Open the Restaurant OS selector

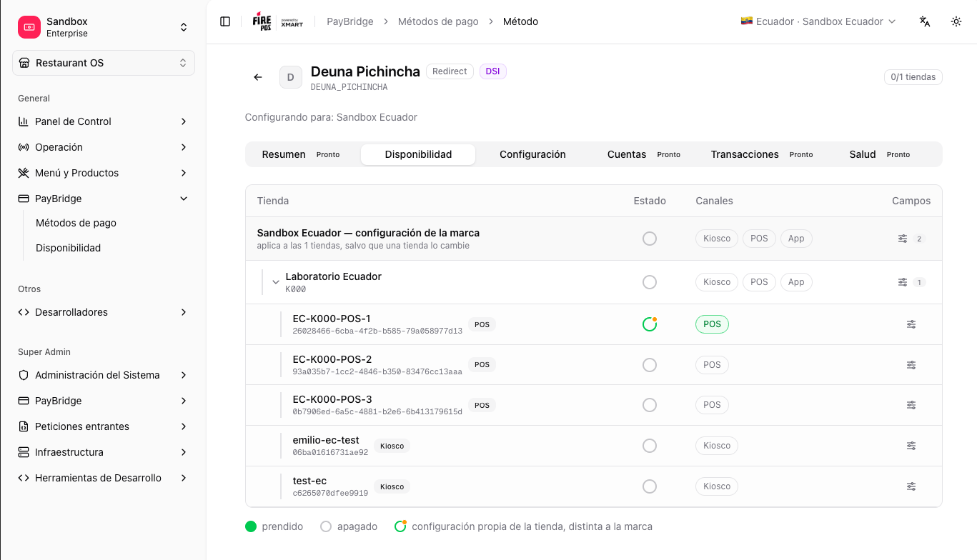point(104,63)
